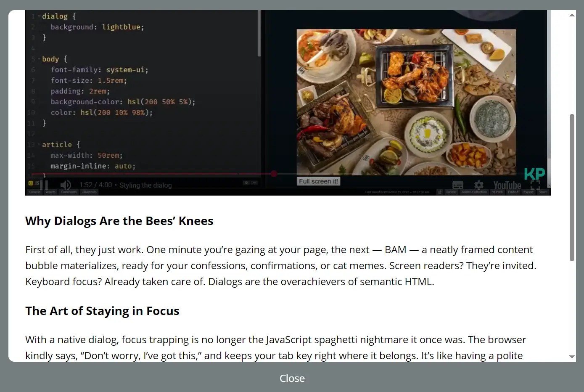Mute the video with the speaker icon

[x=66, y=184]
